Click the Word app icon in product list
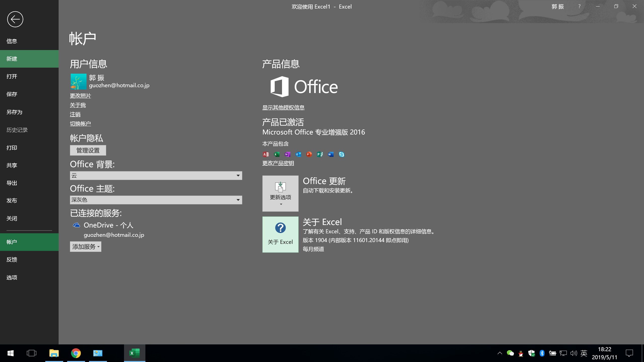644x362 pixels. pyautogui.click(x=331, y=154)
